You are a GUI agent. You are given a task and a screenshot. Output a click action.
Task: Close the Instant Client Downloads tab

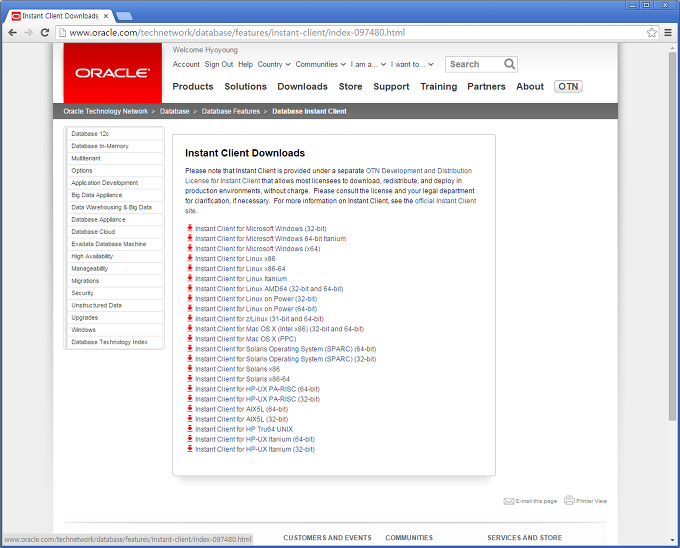(x=106, y=16)
